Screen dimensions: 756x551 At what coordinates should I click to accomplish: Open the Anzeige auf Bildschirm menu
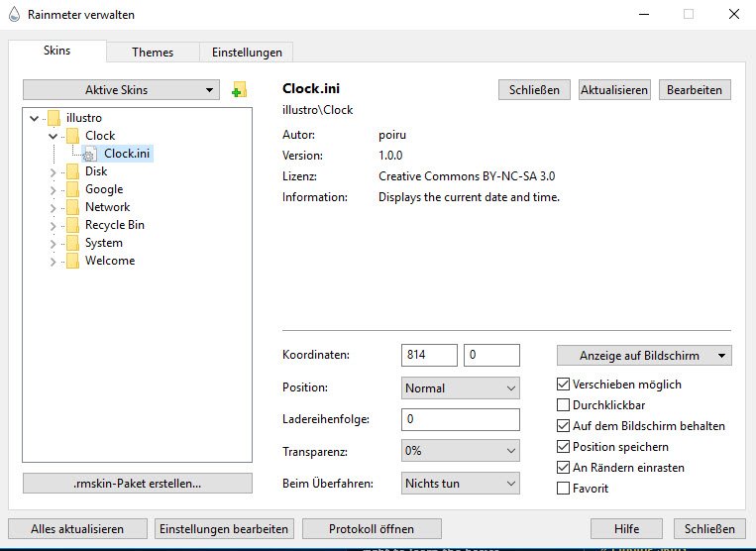(x=643, y=356)
